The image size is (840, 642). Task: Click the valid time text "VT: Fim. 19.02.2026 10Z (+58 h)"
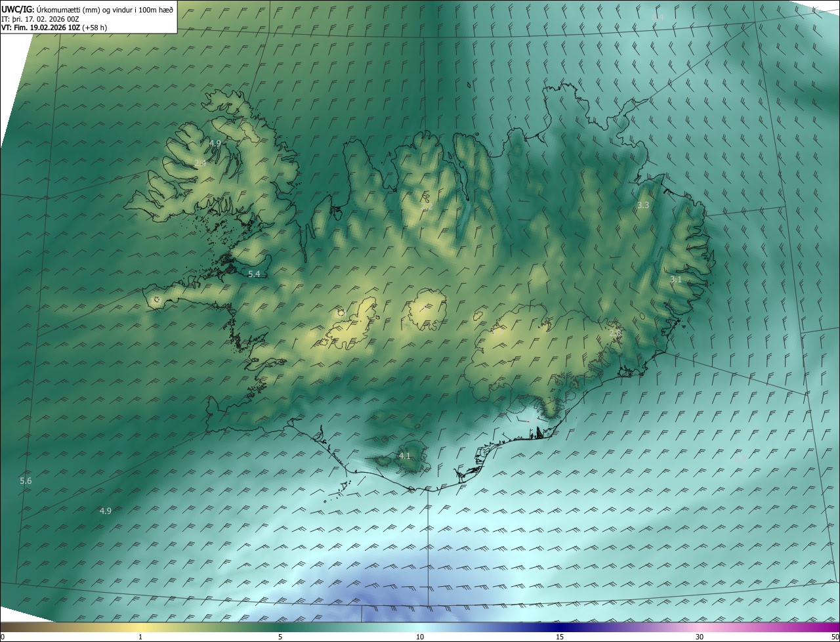coord(54,28)
